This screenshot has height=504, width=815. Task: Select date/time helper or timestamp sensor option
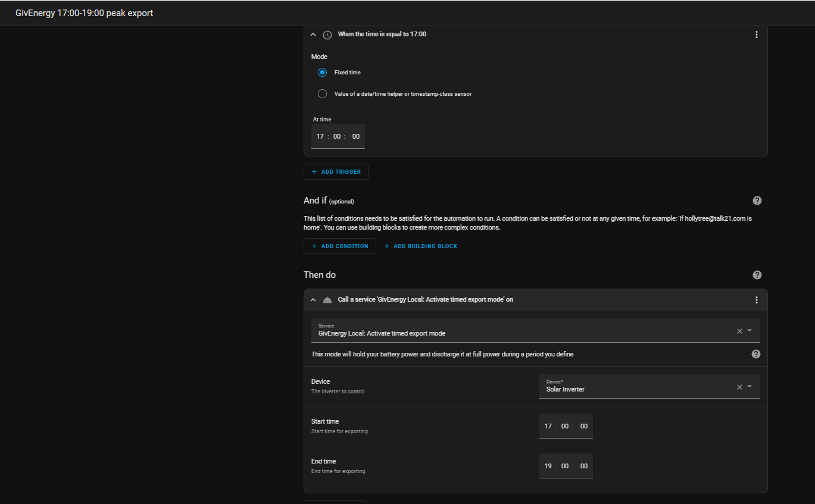point(322,94)
